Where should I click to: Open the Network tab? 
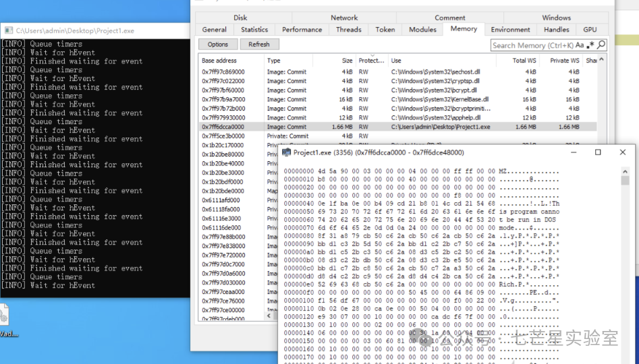(x=344, y=18)
